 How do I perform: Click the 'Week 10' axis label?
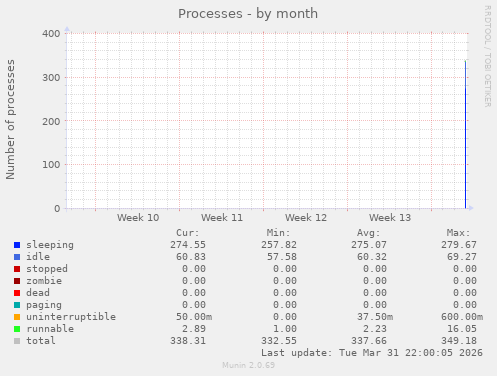[138, 218]
